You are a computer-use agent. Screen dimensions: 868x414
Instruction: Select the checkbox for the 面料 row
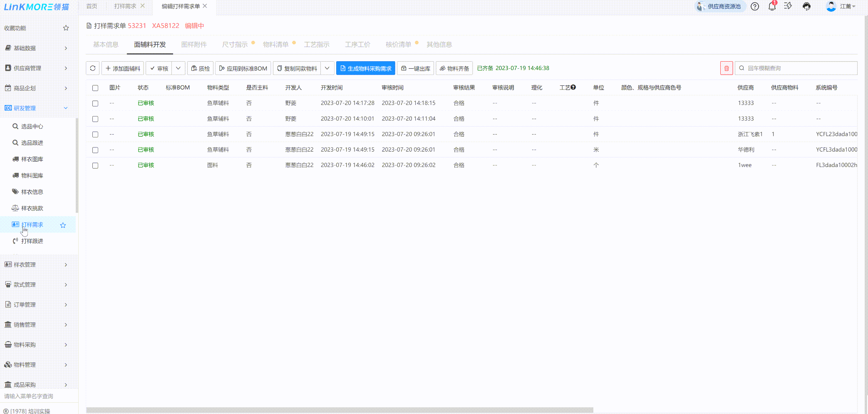tap(95, 165)
